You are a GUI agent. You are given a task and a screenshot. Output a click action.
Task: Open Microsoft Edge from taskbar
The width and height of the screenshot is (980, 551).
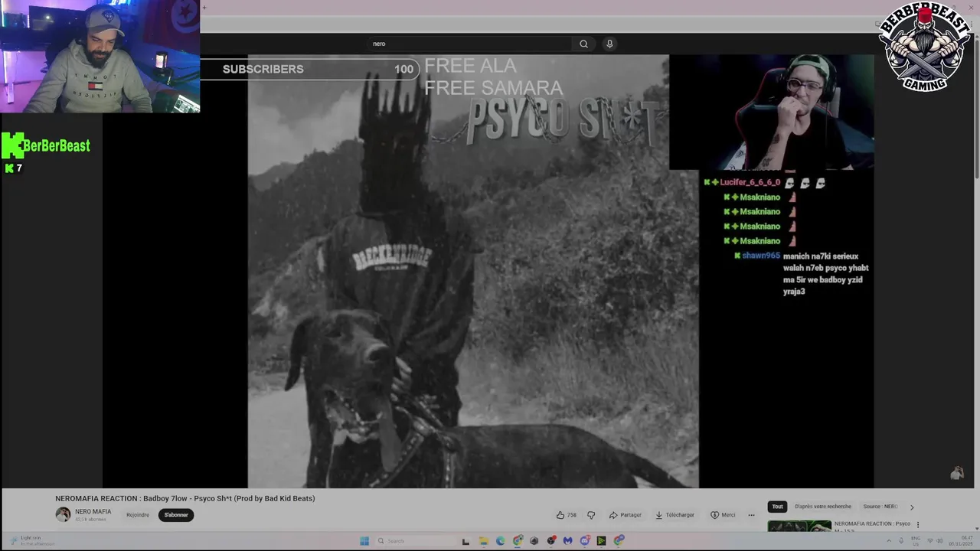click(x=501, y=541)
